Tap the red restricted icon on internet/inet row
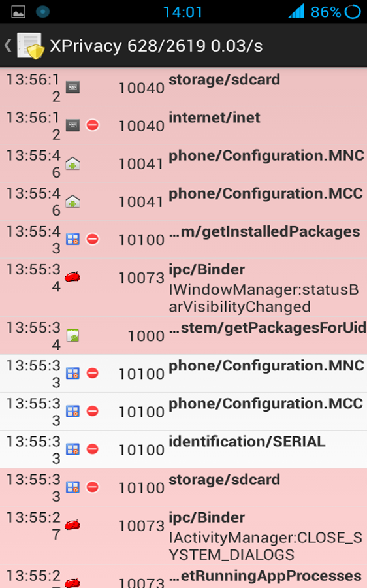The image size is (367, 588). pyautogui.click(x=93, y=125)
